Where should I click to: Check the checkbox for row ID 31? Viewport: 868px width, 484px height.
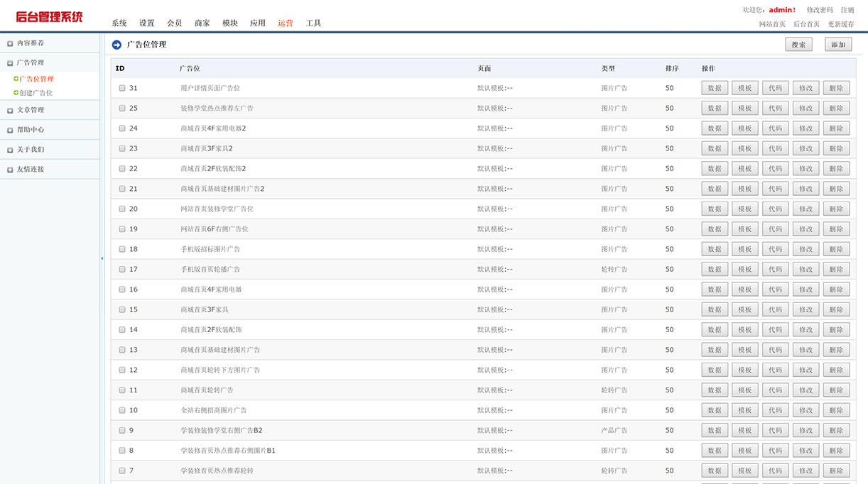coord(121,87)
